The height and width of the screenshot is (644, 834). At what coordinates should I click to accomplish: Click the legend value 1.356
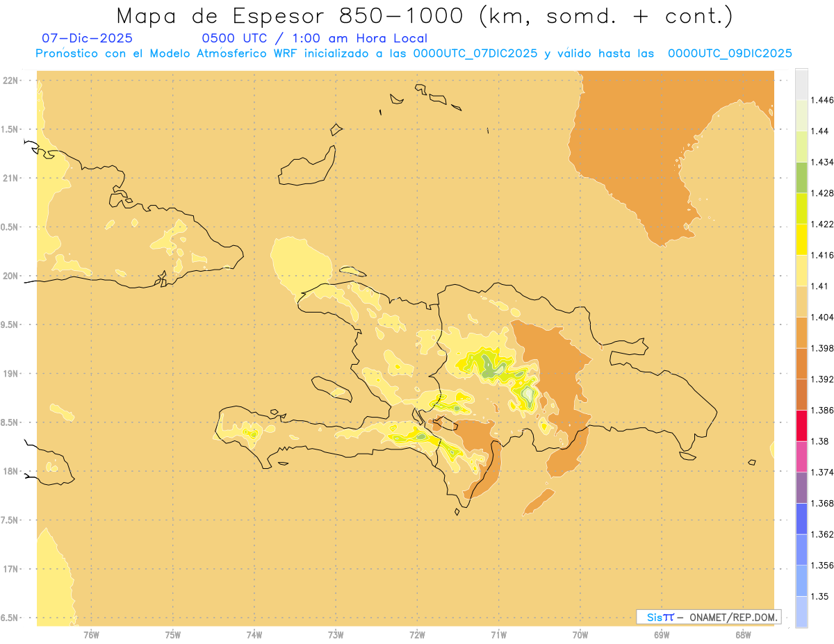(x=821, y=565)
